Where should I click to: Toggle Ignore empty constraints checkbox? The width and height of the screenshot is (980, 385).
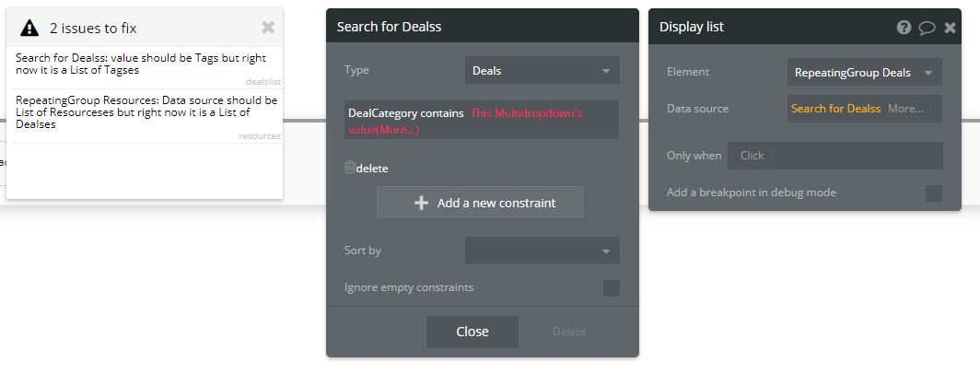pyautogui.click(x=611, y=288)
